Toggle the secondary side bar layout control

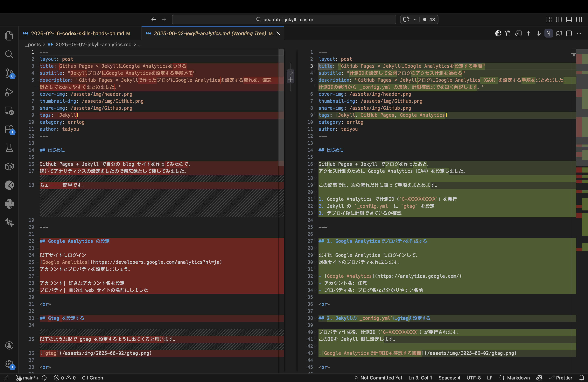click(579, 19)
